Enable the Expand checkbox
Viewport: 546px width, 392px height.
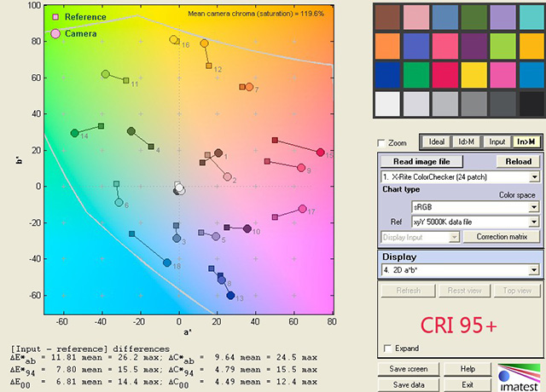click(387, 349)
